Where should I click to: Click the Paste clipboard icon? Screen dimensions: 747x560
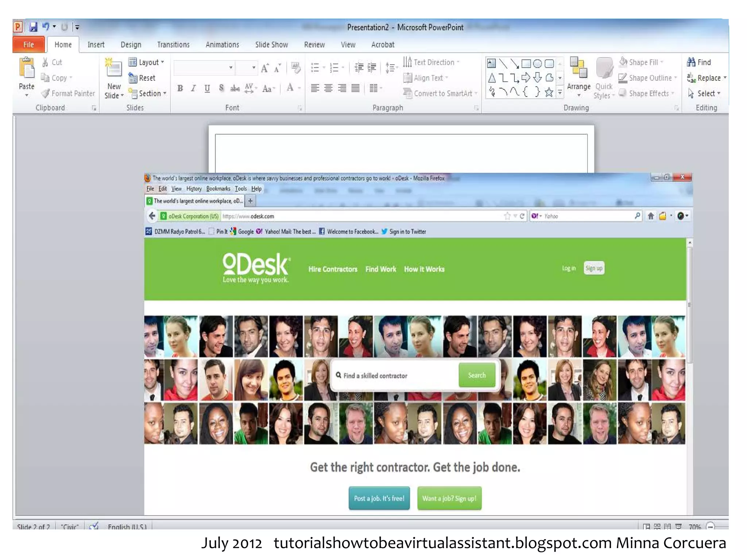27,68
